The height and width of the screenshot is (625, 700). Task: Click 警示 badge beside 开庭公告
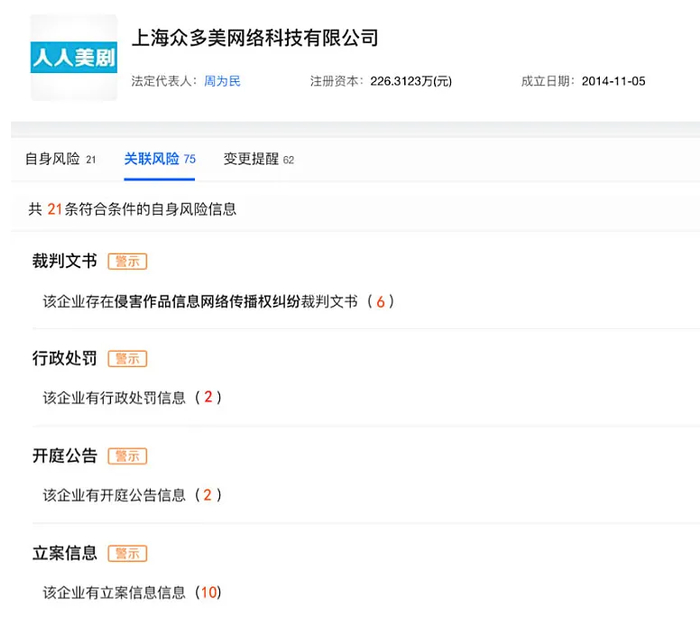tap(127, 456)
